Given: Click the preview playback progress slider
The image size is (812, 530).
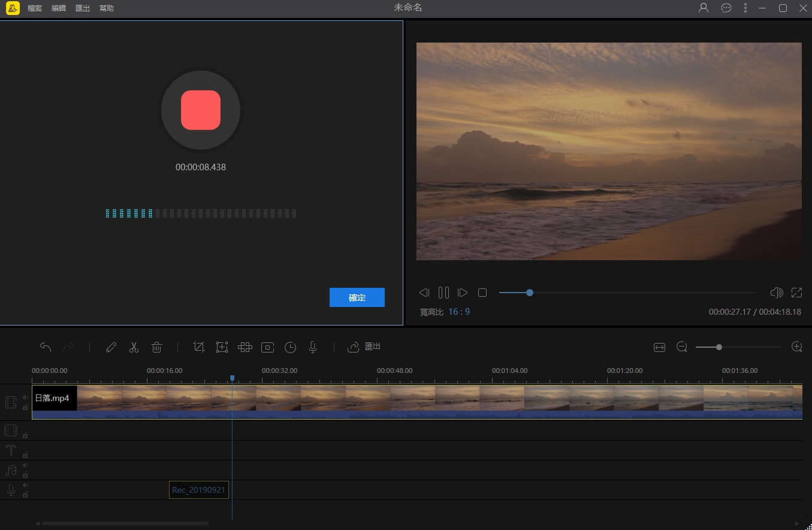Looking at the screenshot, I should 627,293.
